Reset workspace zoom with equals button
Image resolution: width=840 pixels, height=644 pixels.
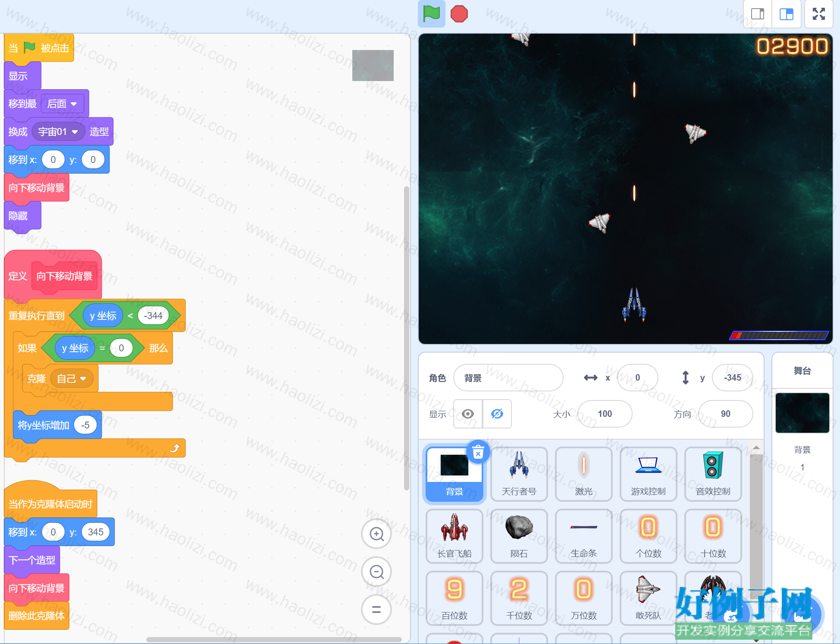tap(376, 610)
